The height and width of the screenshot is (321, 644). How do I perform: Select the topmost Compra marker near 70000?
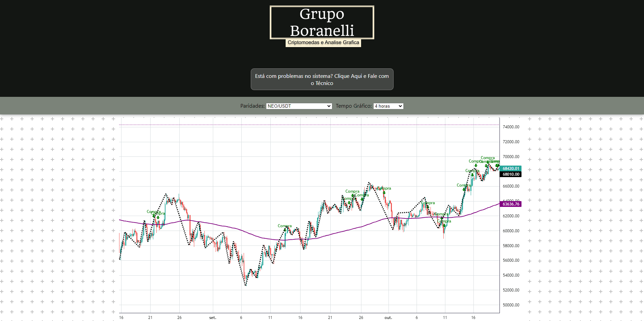(x=488, y=162)
